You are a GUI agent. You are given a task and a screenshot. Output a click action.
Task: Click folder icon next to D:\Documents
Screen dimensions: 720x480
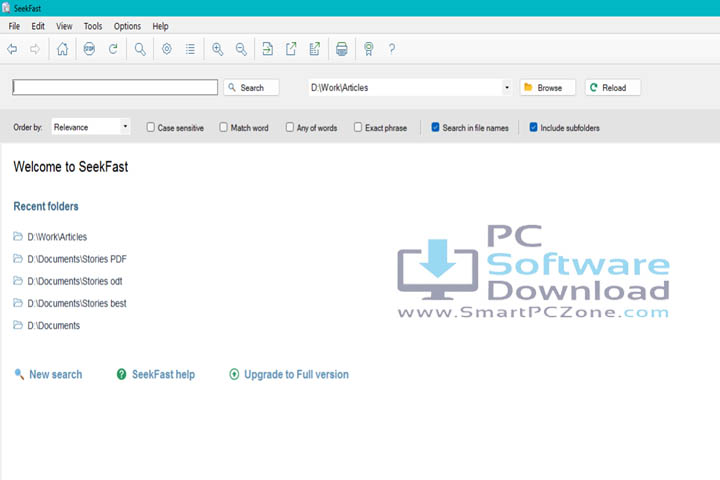coord(18,325)
